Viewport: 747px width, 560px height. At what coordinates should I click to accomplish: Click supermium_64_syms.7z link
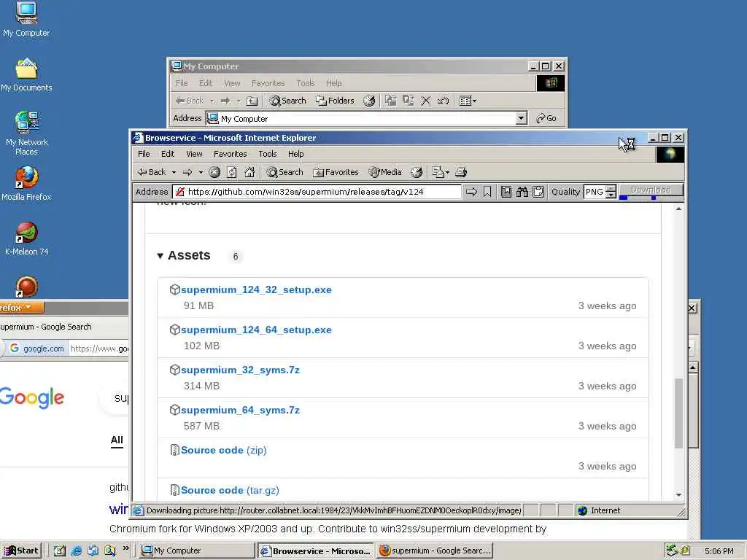tap(240, 410)
